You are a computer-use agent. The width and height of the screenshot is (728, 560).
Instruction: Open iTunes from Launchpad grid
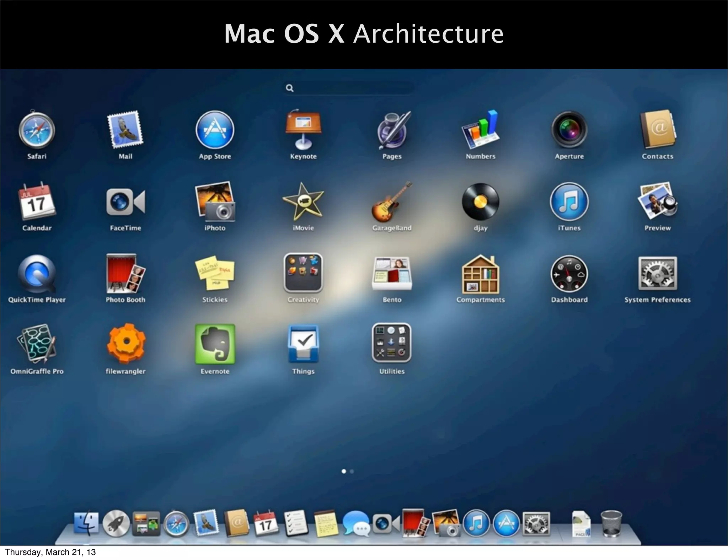click(x=569, y=202)
